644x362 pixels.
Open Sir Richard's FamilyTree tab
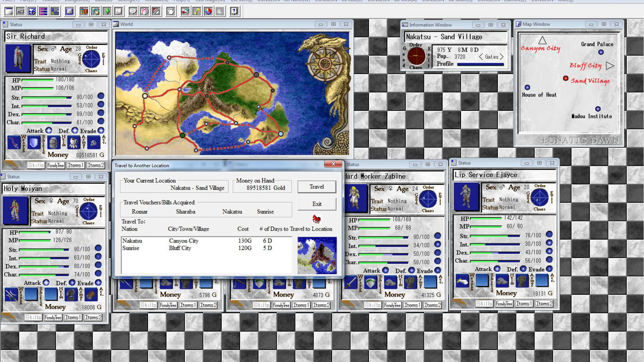pyautogui.click(x=56, y=165)
